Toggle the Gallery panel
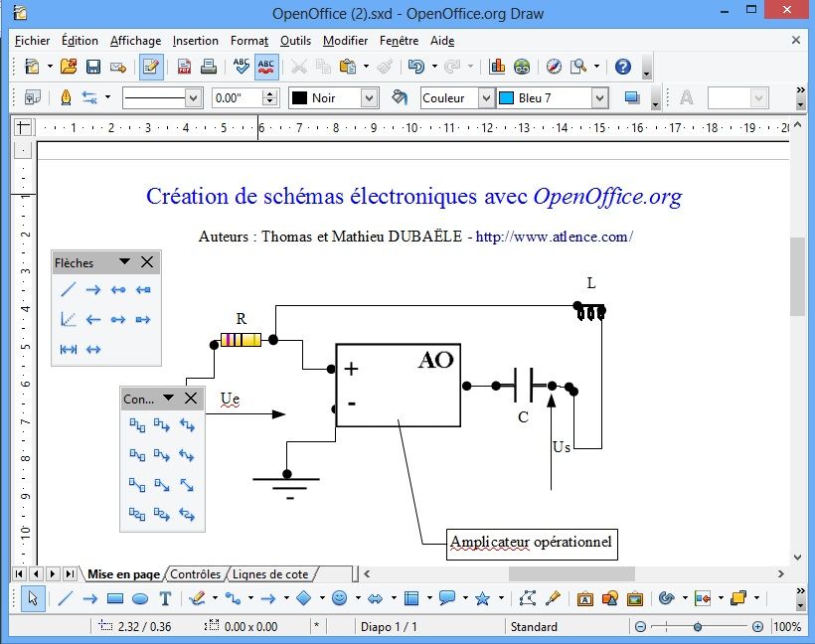The image size is (815, 644). [635, 598]
